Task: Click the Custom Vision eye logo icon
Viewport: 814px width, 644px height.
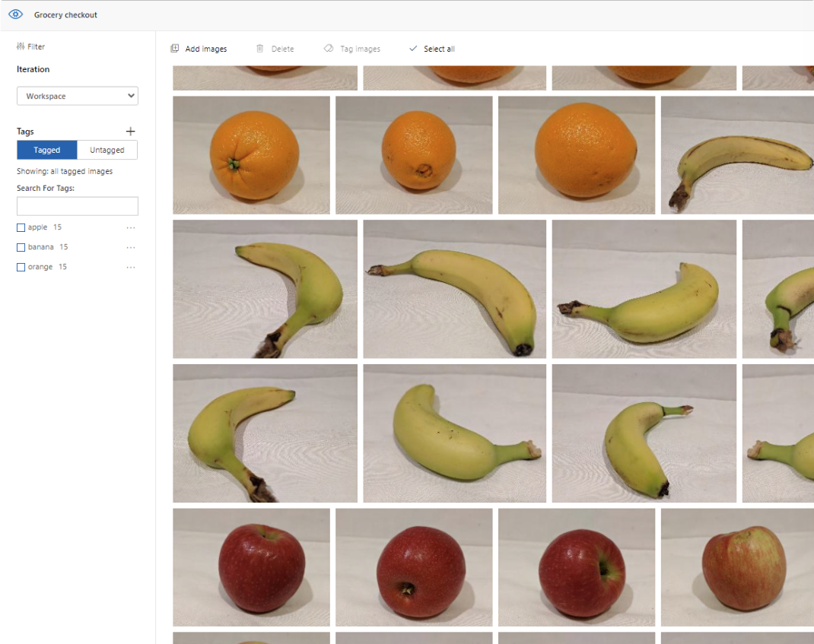Action: (15, 14)
